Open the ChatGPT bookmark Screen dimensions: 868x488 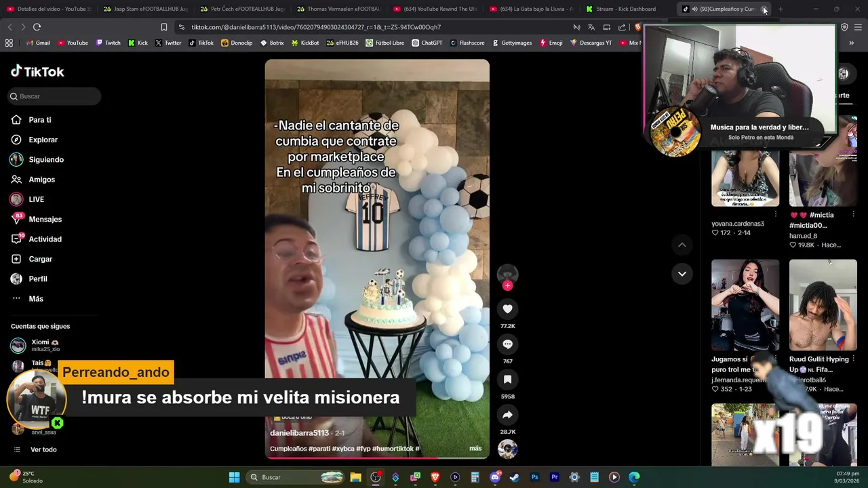(427, 43)
